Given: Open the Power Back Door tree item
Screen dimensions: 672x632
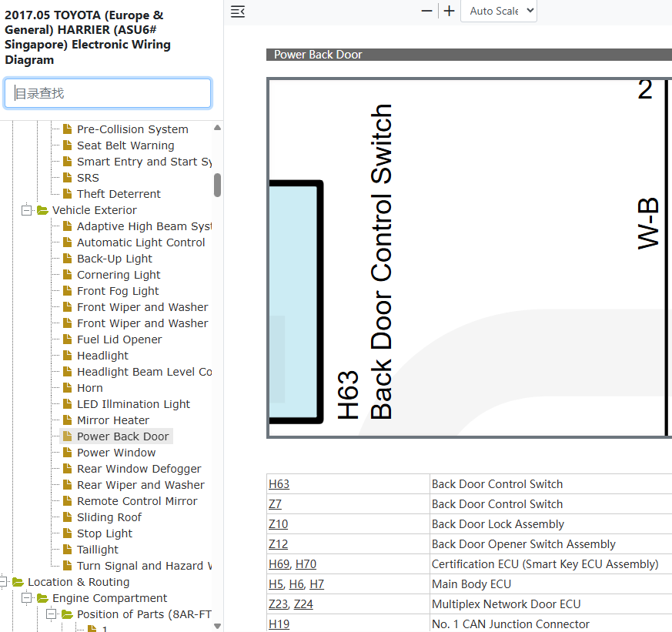Looking at the screenshot, I should [x=123, y=436].
